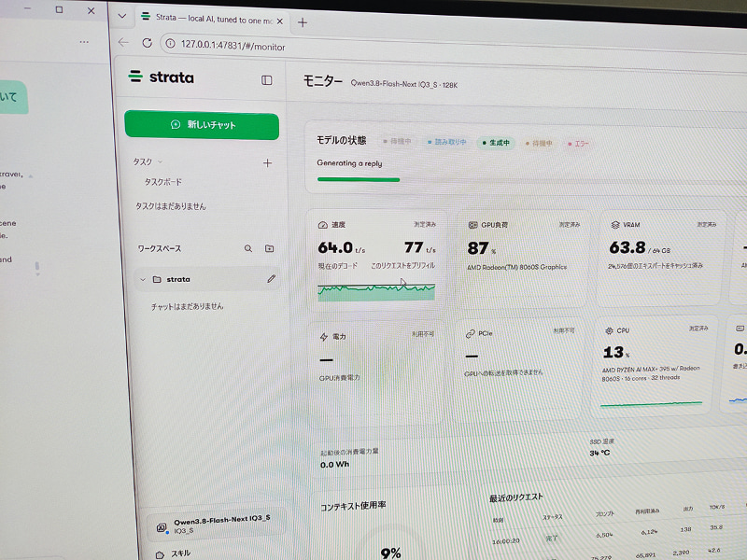This screenshot has width=747, height=560.
Task: Click the link icon on the PCIe card
Action: click(x=471, y=334)
